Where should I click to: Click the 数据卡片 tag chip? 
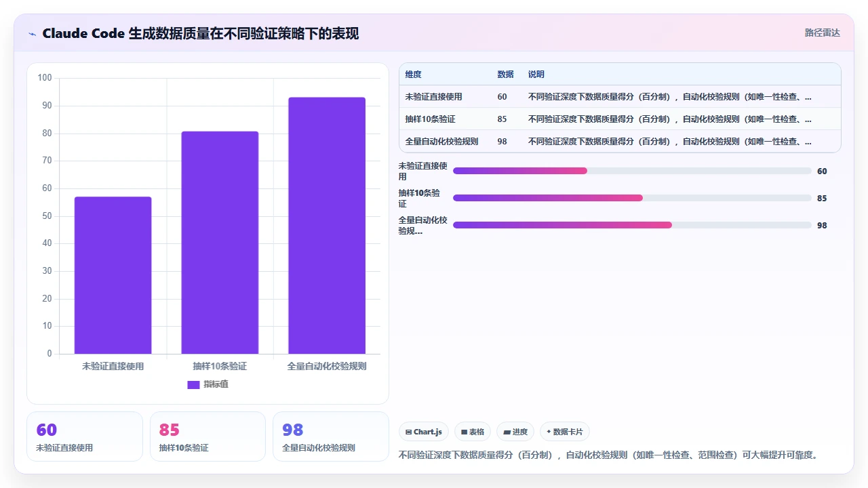tap(565, 432)
